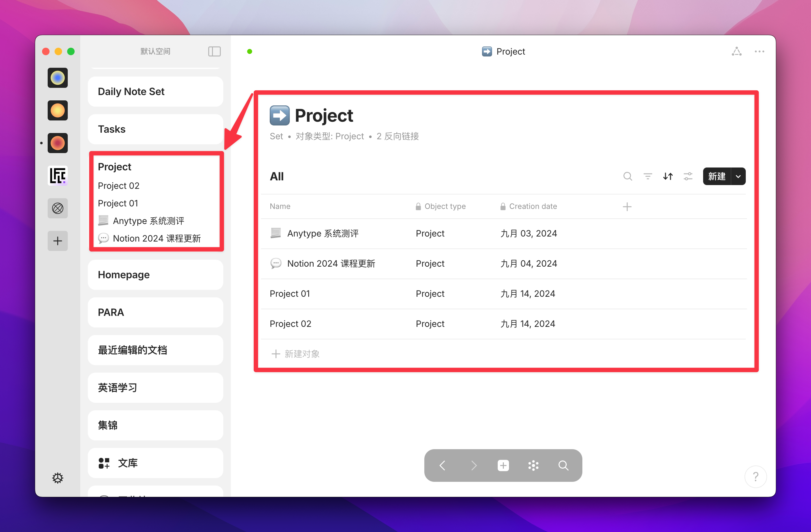Open the blue-yellow gradient space icon

pyautogui.click(x=58, y=78)
